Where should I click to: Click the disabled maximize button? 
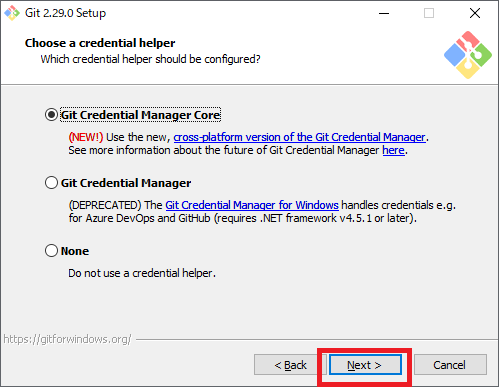click(429, 13)
